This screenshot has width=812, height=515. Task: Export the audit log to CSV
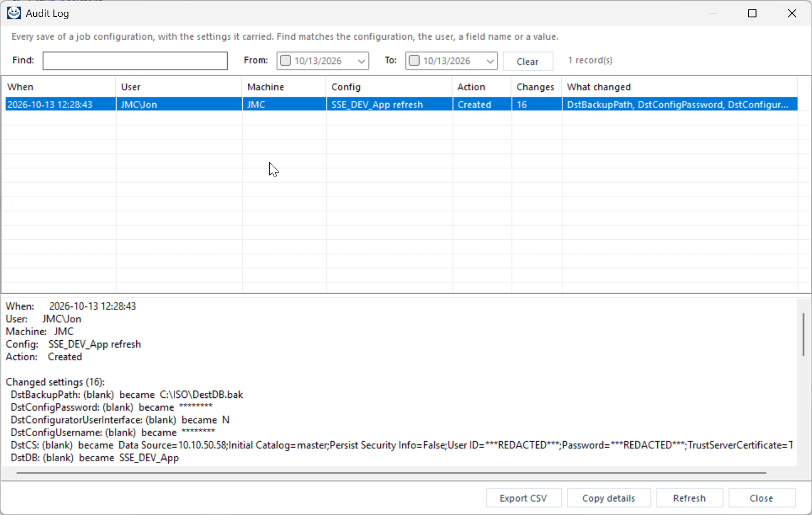[x=523, y=498]
